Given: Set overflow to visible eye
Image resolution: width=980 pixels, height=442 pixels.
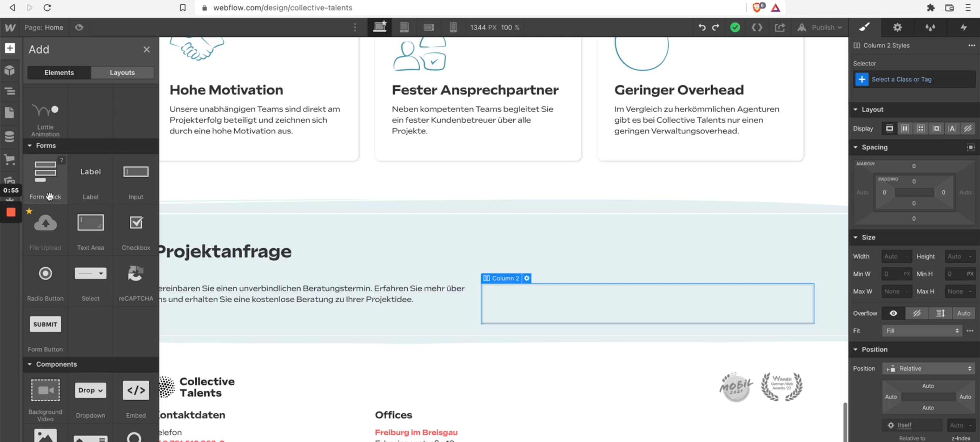Looking at the screenshot, I should (893, 313).
